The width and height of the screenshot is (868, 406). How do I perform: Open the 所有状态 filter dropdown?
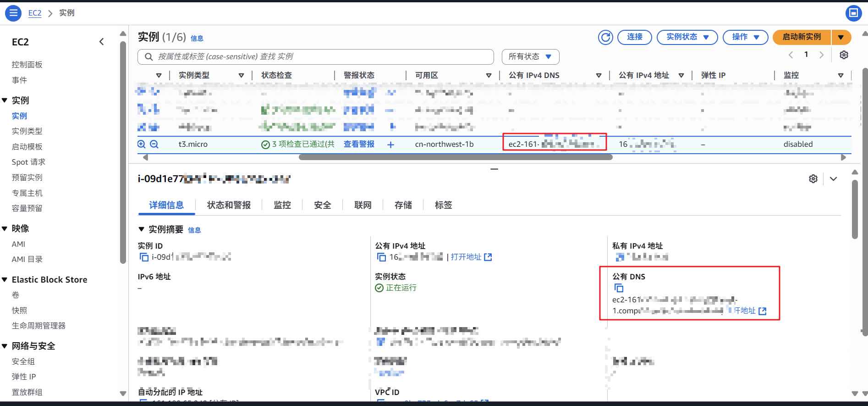[530, 57]
